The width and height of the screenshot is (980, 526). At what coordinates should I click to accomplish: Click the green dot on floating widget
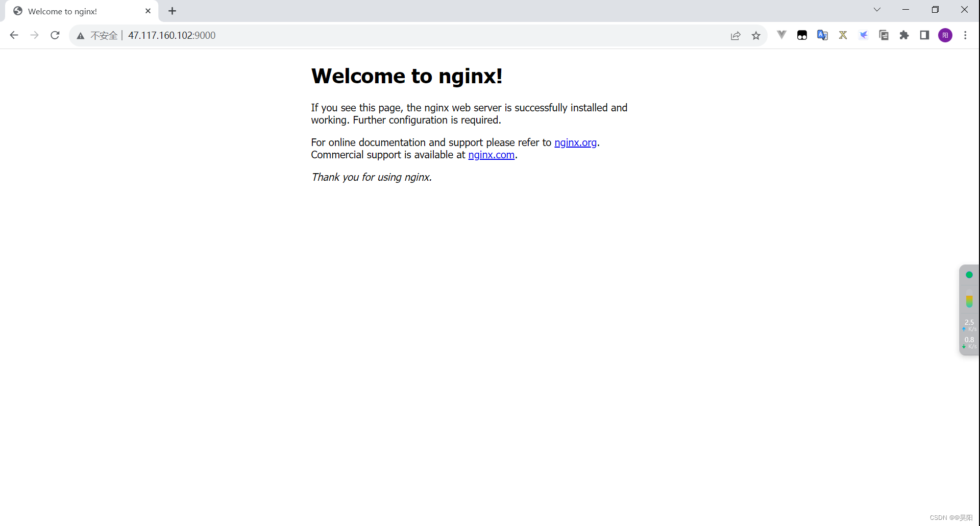pyautogui.click(x=969, y=275)
